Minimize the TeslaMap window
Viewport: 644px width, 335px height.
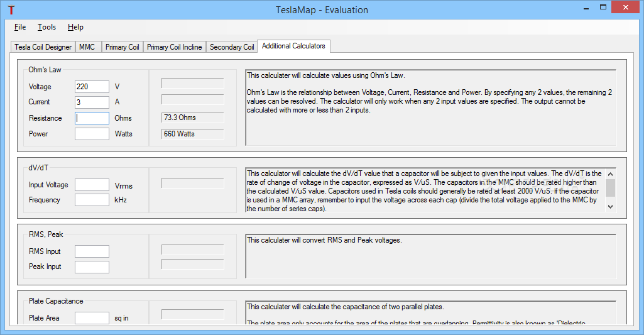[x=586, y=8]
